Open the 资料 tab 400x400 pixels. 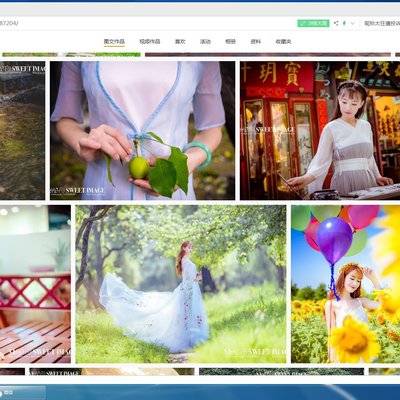256,42
